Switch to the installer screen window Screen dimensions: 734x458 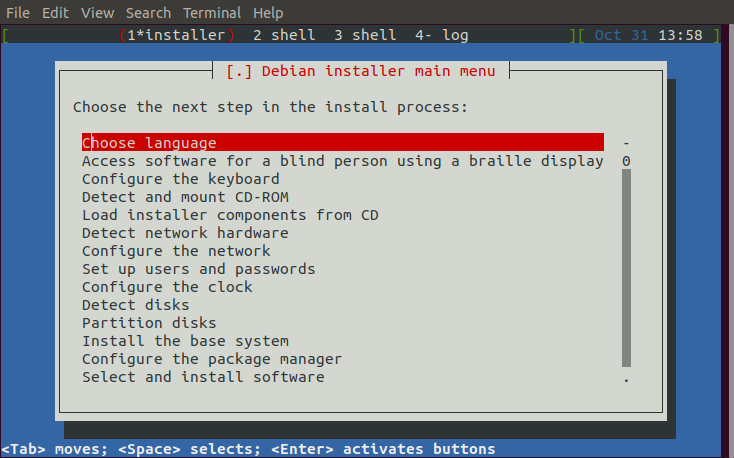[176, 35]
